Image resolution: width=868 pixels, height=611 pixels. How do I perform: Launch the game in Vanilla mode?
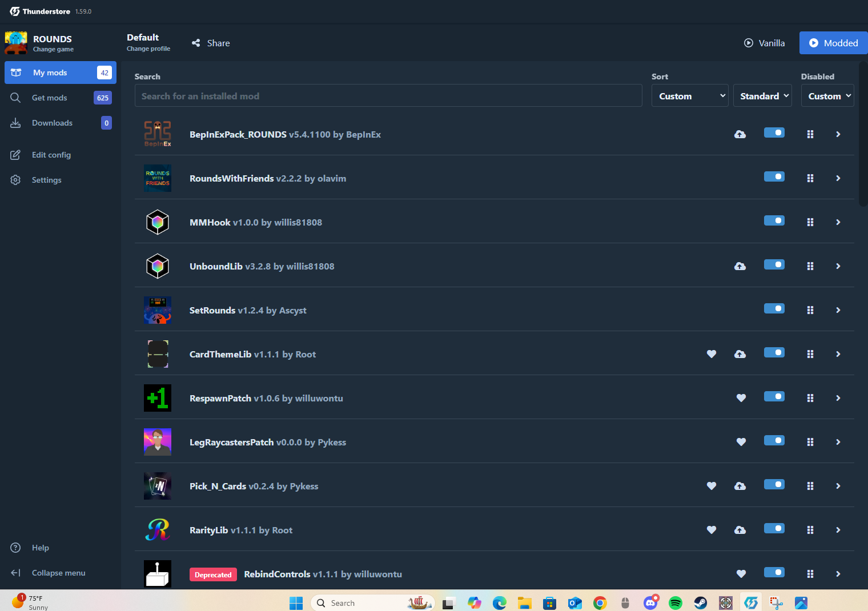pyautogui.click(x=764, y=43)
